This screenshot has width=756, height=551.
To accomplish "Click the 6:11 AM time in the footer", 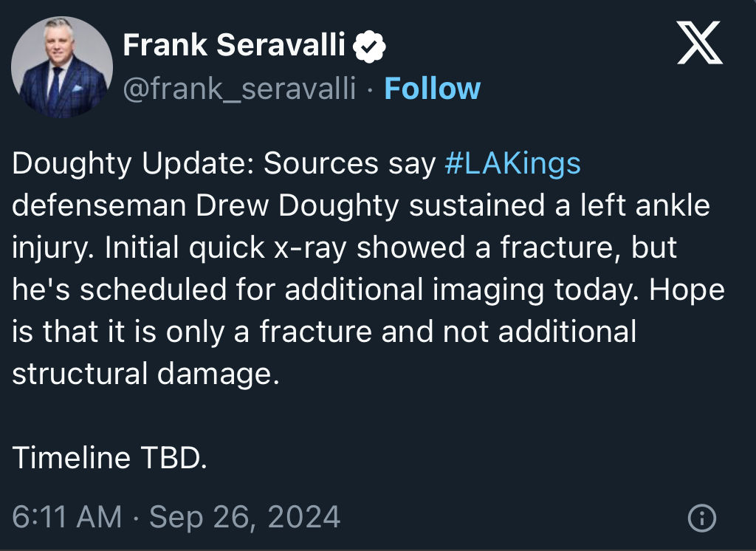I will (x=67, y=517).
